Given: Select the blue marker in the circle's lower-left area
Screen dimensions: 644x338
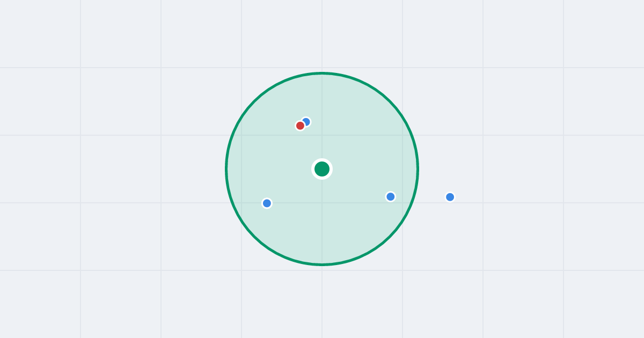Looking at the screenshot, I should (x=267, y=203).
